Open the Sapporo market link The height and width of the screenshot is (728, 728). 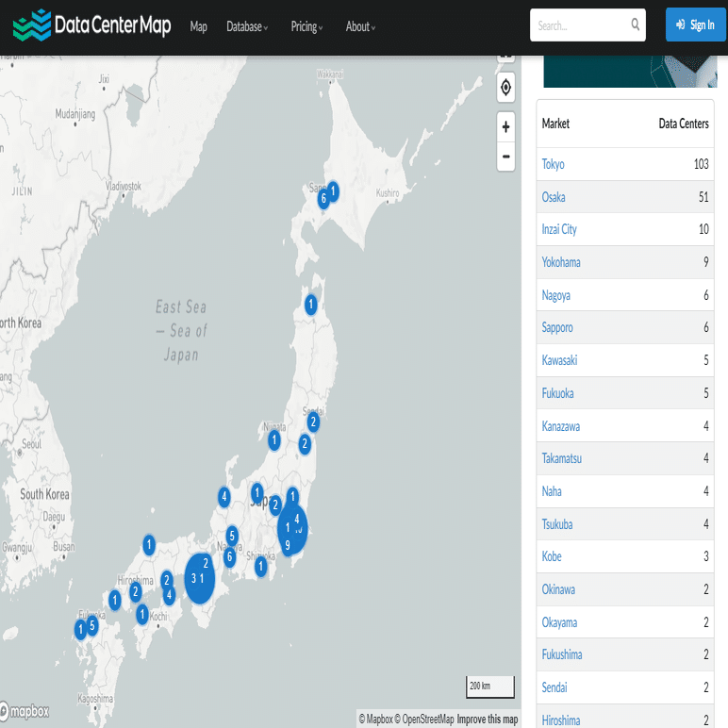point(557,328)
